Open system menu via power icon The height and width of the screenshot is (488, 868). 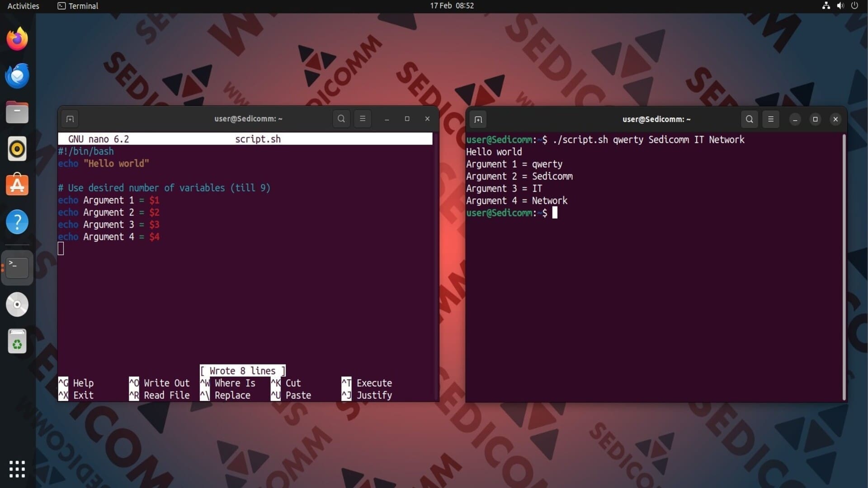click(854, 6)
